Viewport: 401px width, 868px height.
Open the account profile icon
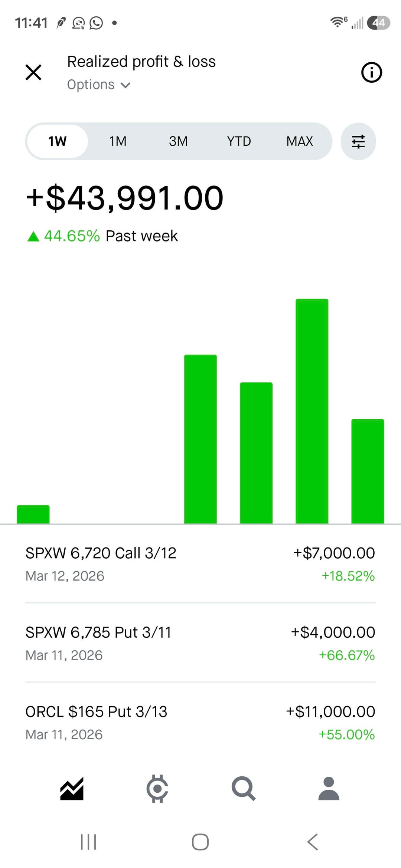329,788
